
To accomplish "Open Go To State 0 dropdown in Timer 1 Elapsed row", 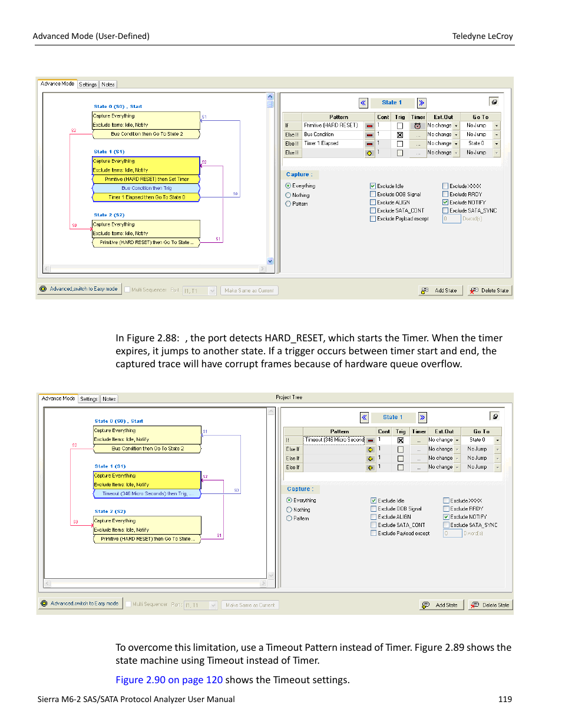I will click(x=497, y=143).
